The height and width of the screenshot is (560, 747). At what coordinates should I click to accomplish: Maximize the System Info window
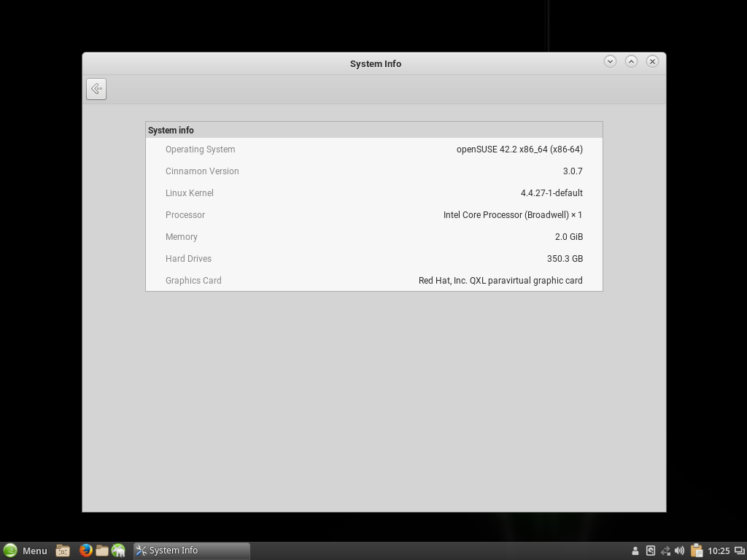[631, 61]
